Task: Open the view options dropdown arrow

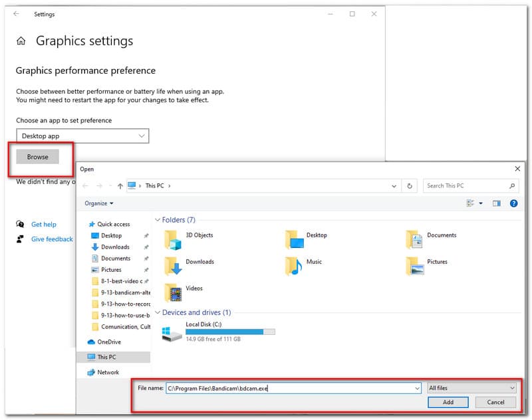Action: 481,203
